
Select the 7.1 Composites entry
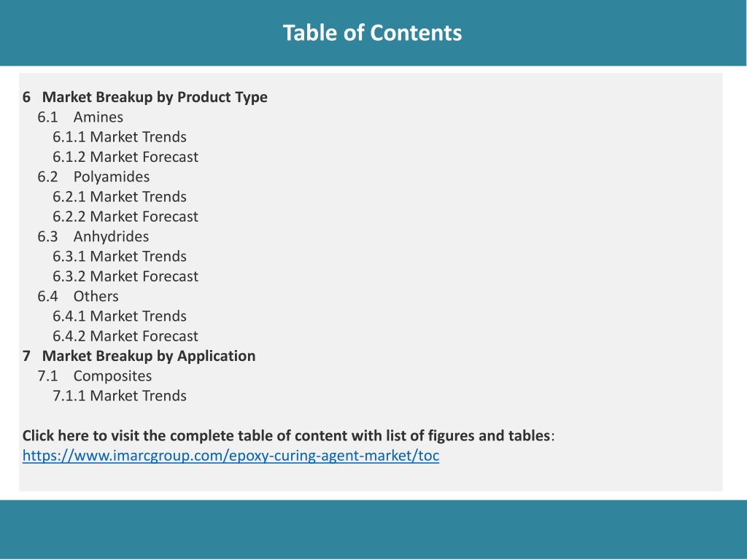click(95, 376)
